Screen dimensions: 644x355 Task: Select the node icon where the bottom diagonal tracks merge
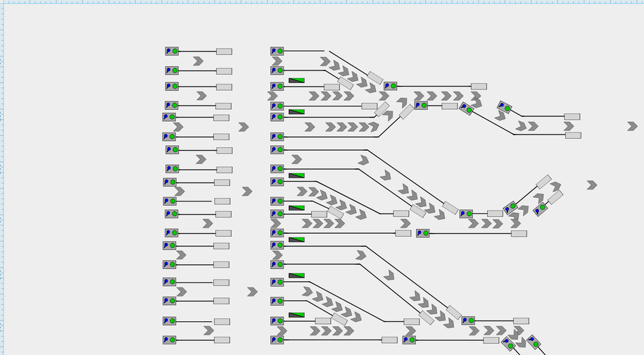pos(467,320)
